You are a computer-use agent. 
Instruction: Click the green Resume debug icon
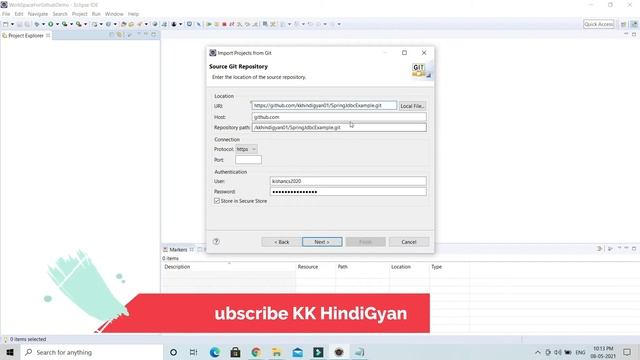(209, 24)
